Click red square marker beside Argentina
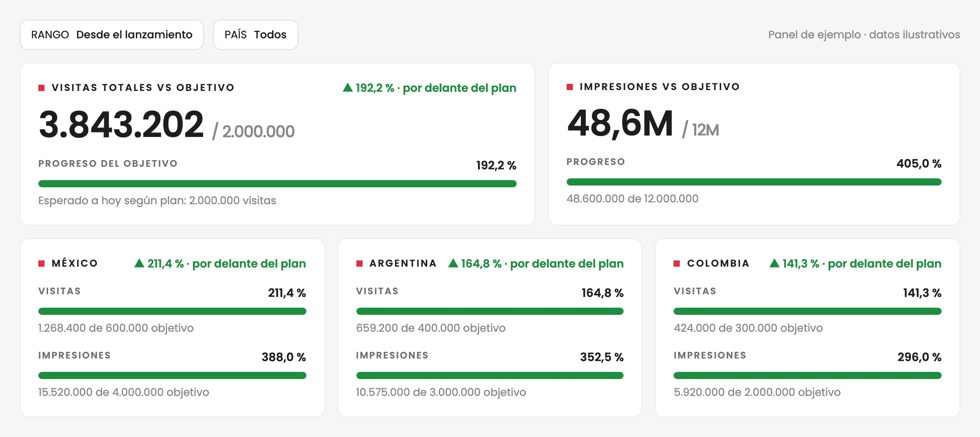This screenshot has height=437, width=980. [359, 264]
